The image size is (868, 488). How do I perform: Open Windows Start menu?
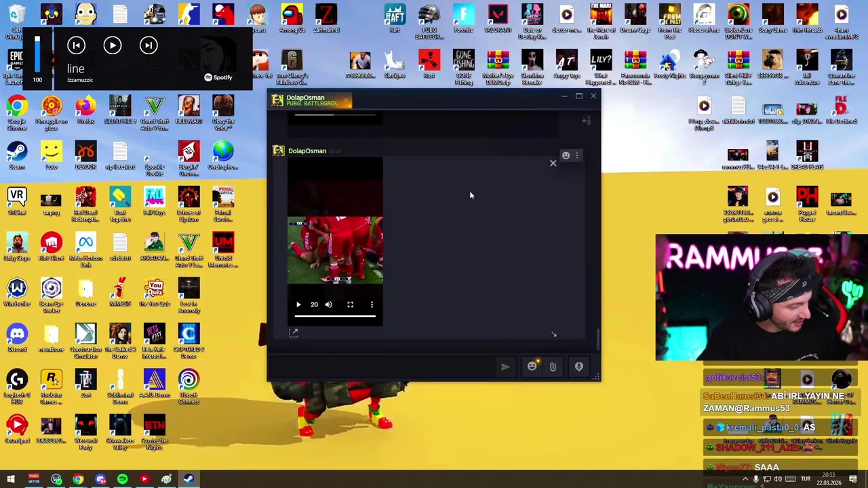(x=11, y=479)
